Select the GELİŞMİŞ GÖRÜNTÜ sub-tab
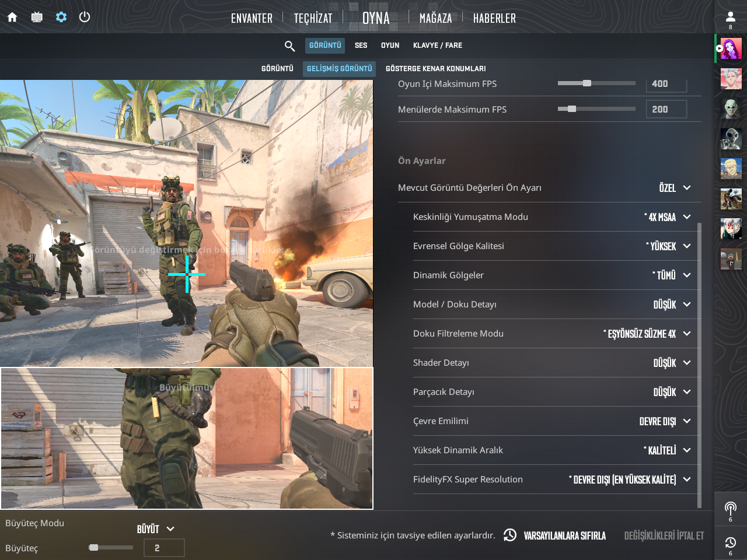The image size is (747, 560). tap(339, 69)
